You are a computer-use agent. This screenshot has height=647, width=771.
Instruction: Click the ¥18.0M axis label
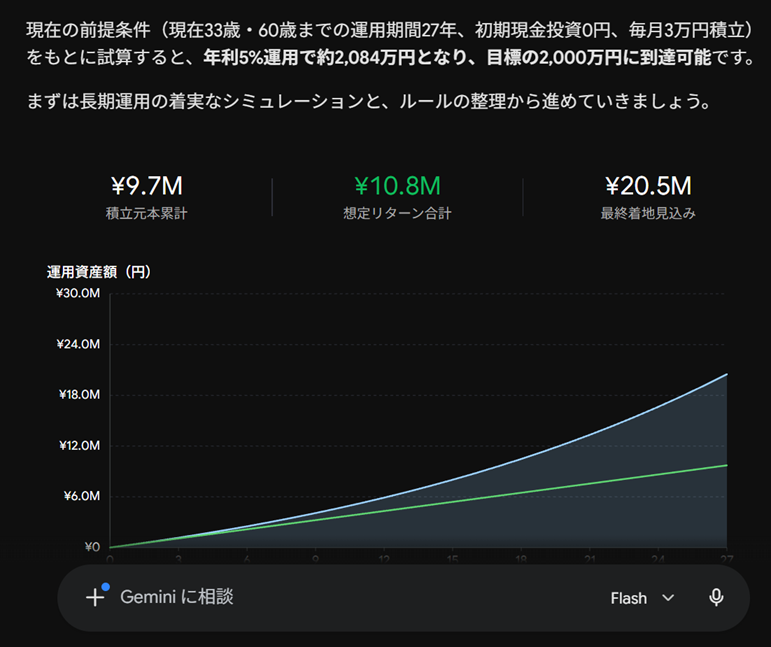[79, 395]
